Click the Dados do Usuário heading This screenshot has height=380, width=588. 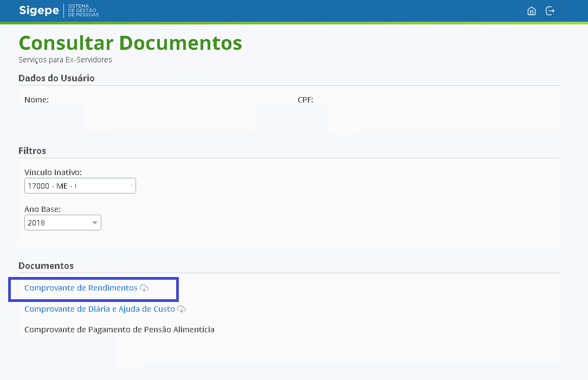56,78
